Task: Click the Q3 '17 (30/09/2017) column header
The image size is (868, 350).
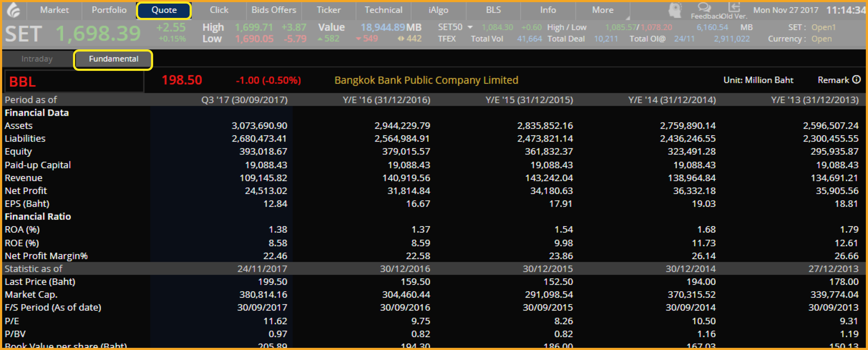Action: point(244,99)
